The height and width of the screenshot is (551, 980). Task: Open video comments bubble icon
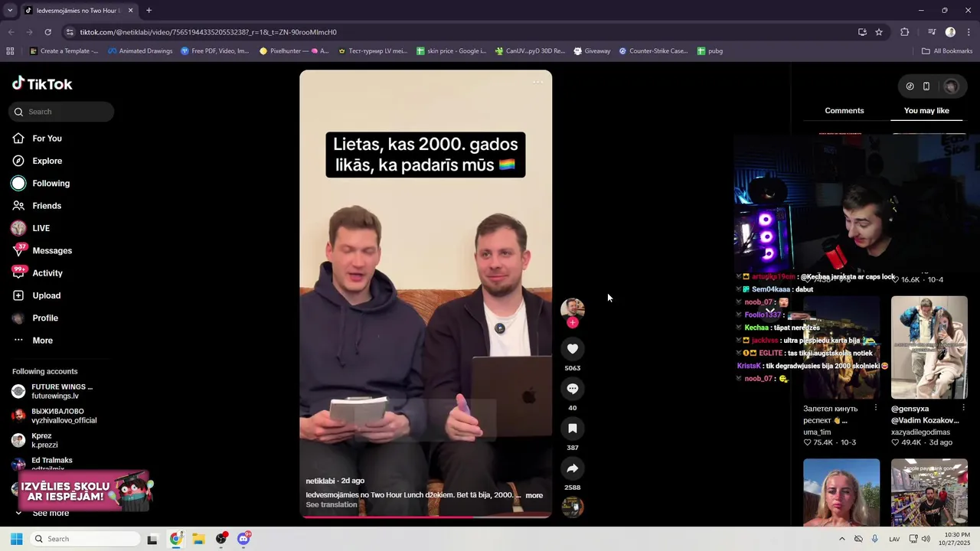point(572,389)
